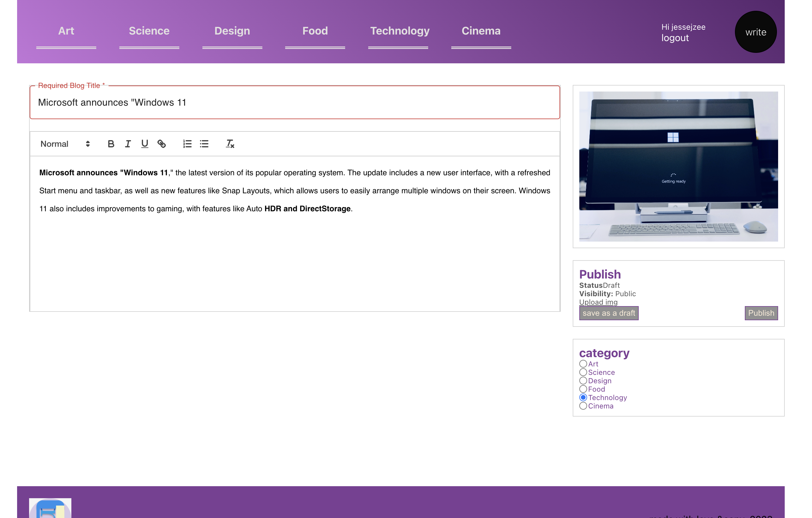Click save as a draft button
812x518 pixels.
point(608,313)
